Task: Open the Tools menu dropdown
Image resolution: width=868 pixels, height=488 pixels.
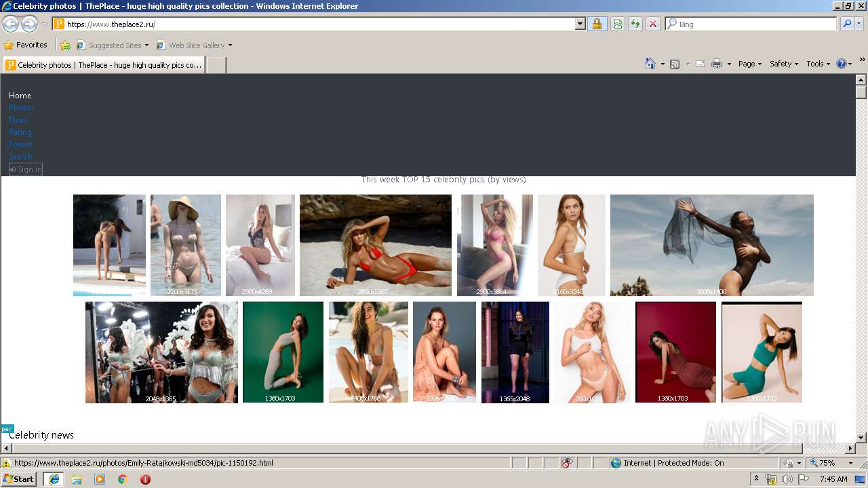Action: (x=818, y=64)
